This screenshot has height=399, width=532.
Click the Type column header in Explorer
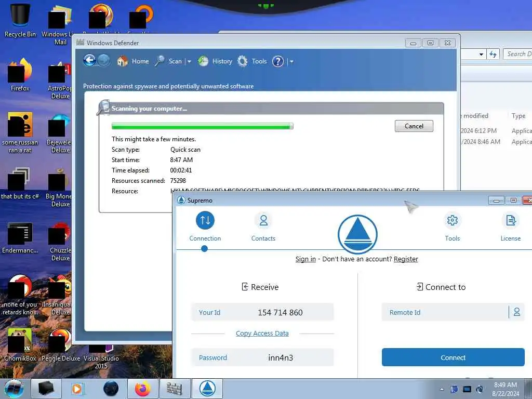coord(518,116)
